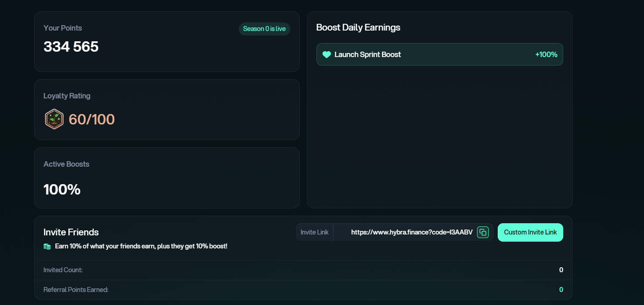Click the 334 565 points total
Viewport: 644px width, 305px height.
[x=71, y=47]
